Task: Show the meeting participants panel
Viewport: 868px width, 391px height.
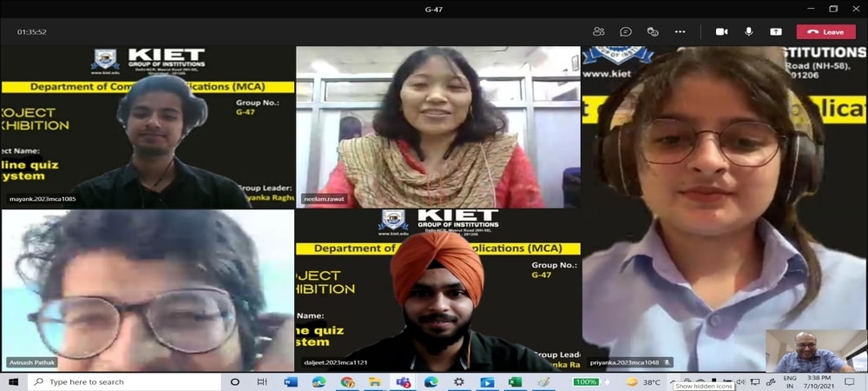Action: coord(599,31)
